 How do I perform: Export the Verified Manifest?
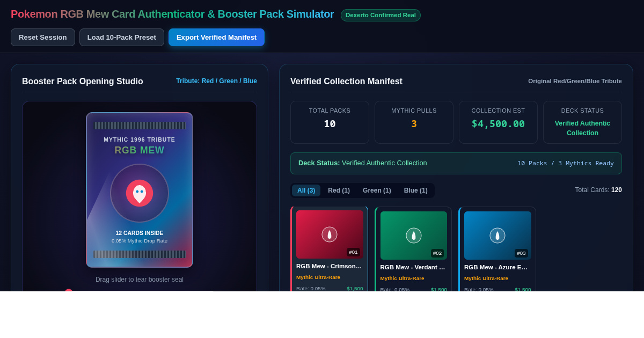point(216,38)
